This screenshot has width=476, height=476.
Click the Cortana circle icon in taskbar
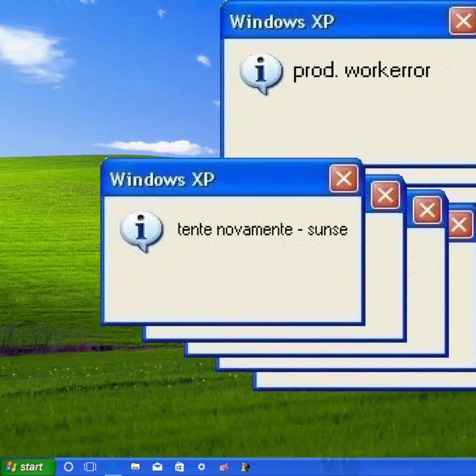pyautogui.click(x=69, y=467)
